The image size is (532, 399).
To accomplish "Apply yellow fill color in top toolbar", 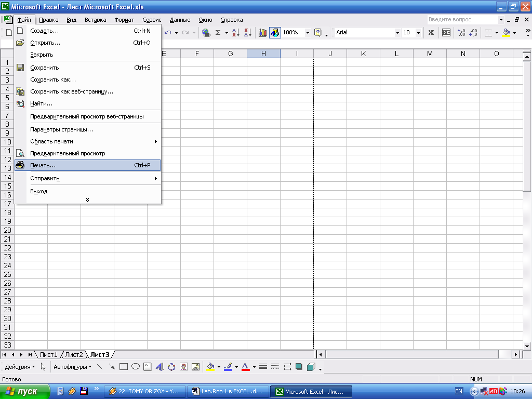I will pos(506,33).
